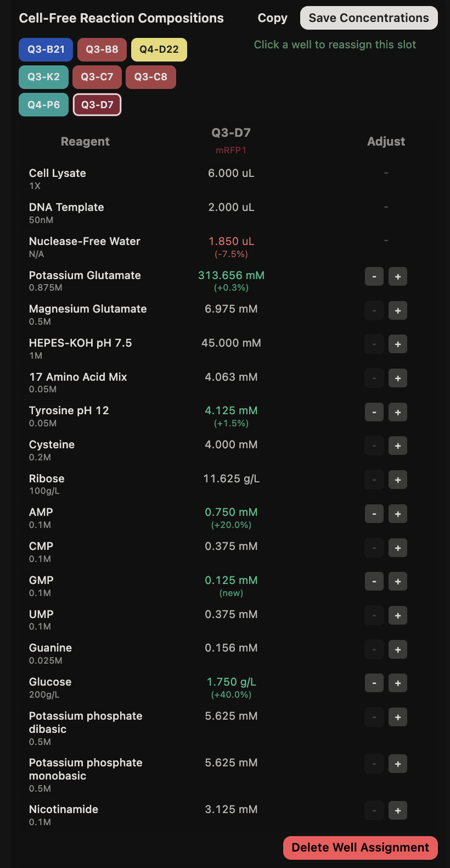The width and height of the screenshot is (450, 868).
Task: Increase HEPES-KOH pH 7.5 concentration
Action: 398,344
